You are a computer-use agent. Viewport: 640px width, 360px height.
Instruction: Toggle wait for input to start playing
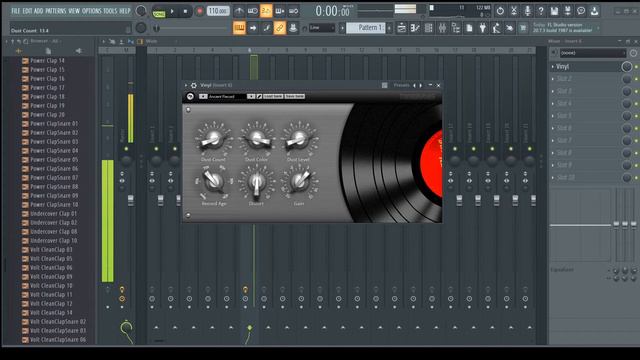[253, 11]
